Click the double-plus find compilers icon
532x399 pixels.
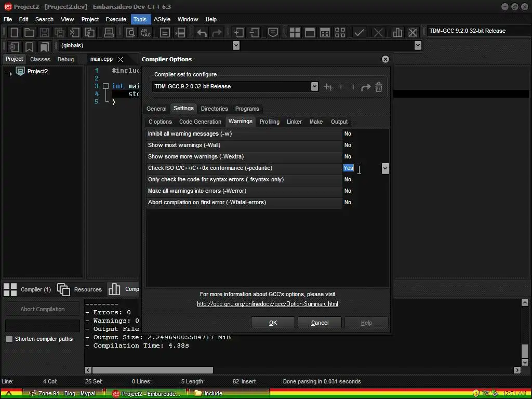tap(328, 87)
